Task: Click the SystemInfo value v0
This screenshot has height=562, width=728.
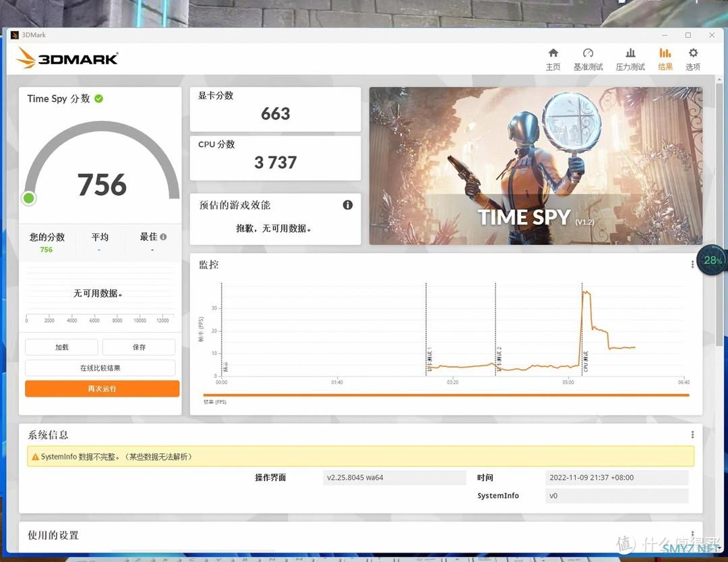Action: [617, 495]
